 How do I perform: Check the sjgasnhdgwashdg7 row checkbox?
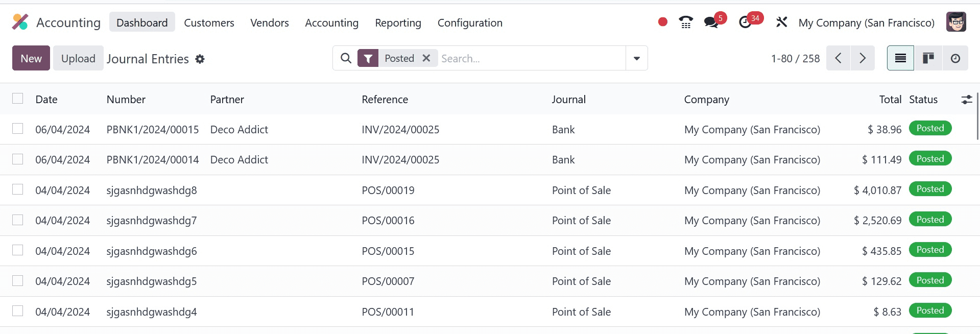[x=18, y=220]
